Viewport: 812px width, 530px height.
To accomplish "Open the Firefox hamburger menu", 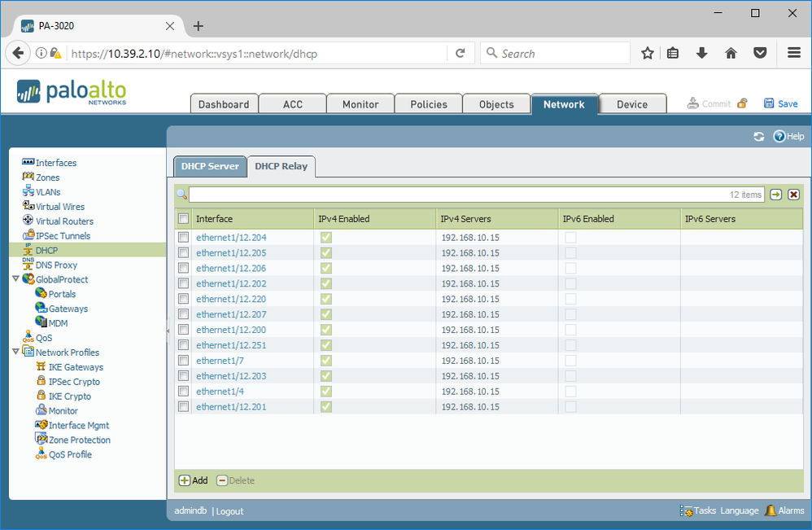I will click(793, 53).
